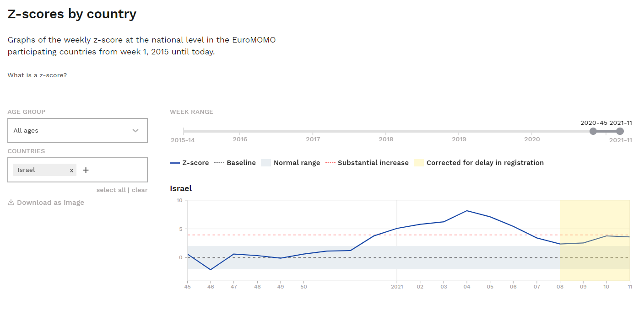Screen dimensions: 644x310
Task: Click 2018 on the week range track
Action: tap(386, 131)
